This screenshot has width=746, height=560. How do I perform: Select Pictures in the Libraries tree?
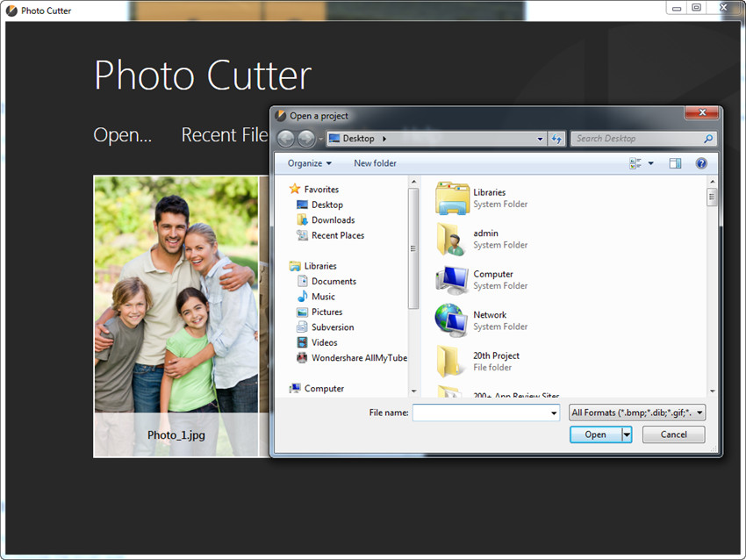tap(326, 312)
